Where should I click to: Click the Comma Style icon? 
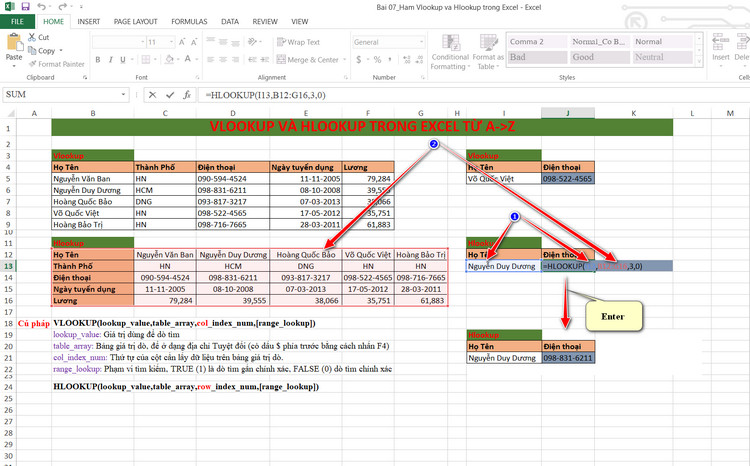coord(390,59)
